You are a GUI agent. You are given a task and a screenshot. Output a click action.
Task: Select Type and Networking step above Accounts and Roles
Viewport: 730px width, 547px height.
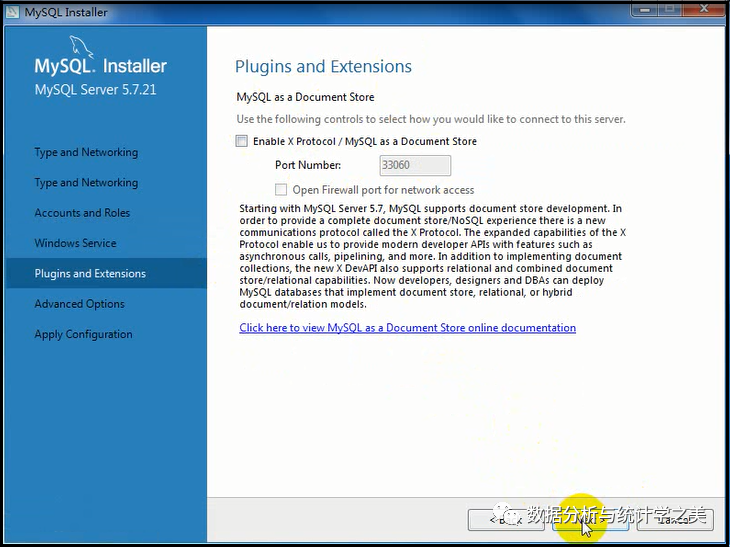(86, 182)
